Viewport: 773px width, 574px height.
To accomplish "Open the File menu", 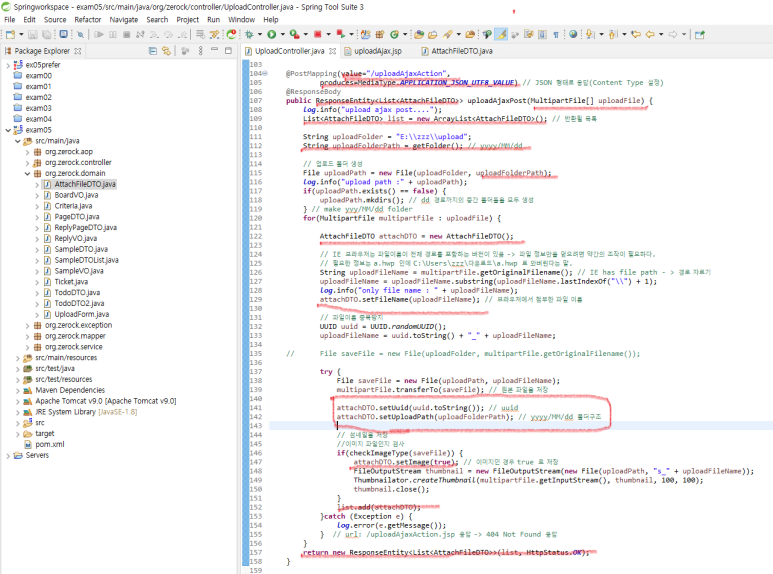I will pyautogui.click(x=9, y=20).
